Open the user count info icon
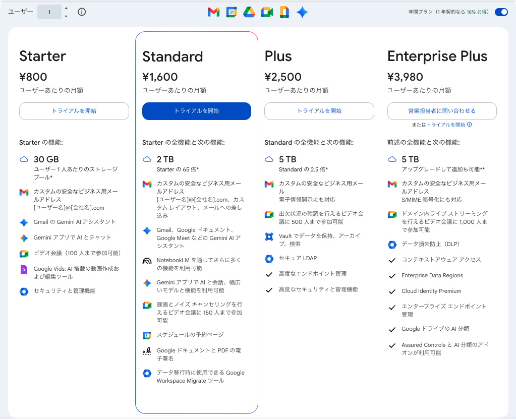Screen dimensions: 516x420 coord(82,12)
